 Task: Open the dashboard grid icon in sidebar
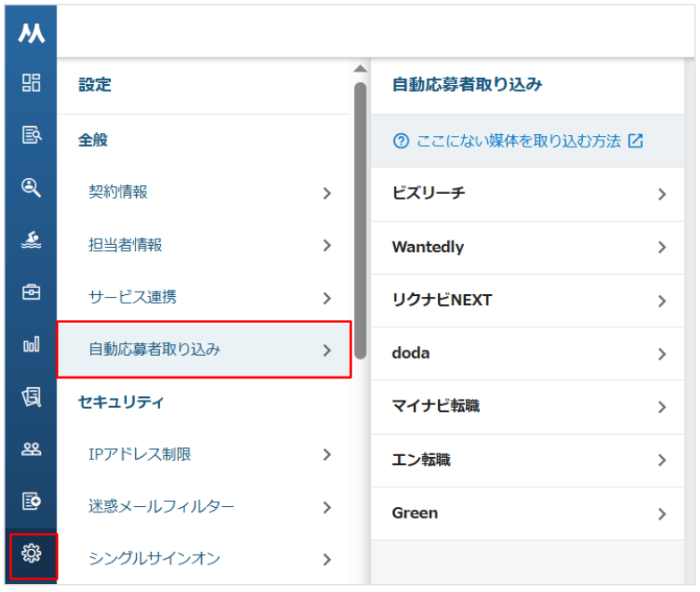pyautogui.click(x=31, y=82)
